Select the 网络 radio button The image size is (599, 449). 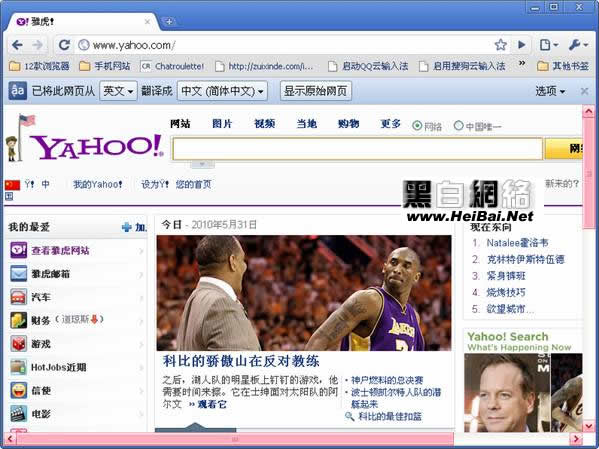[x=417, y=126]
